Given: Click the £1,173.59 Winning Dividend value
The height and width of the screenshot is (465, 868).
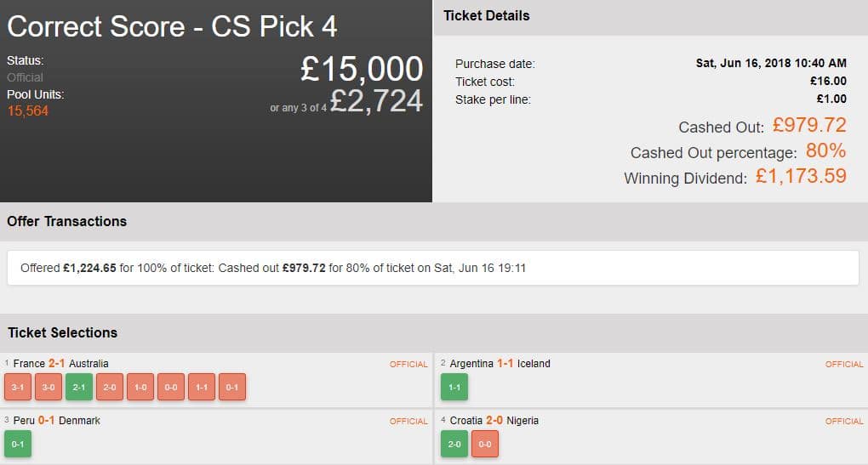Looking at the screenshot, I should [x=801, y=177].
